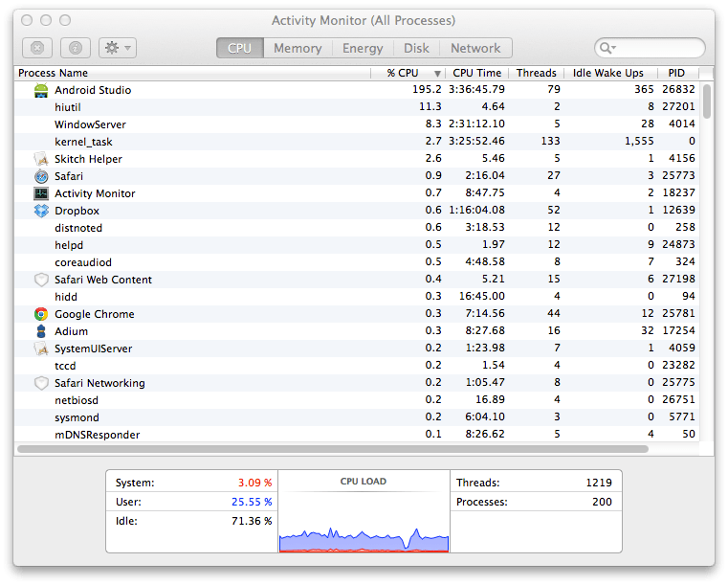
Task: Select the netbiosd process
Action: click(x=357, y=400)
